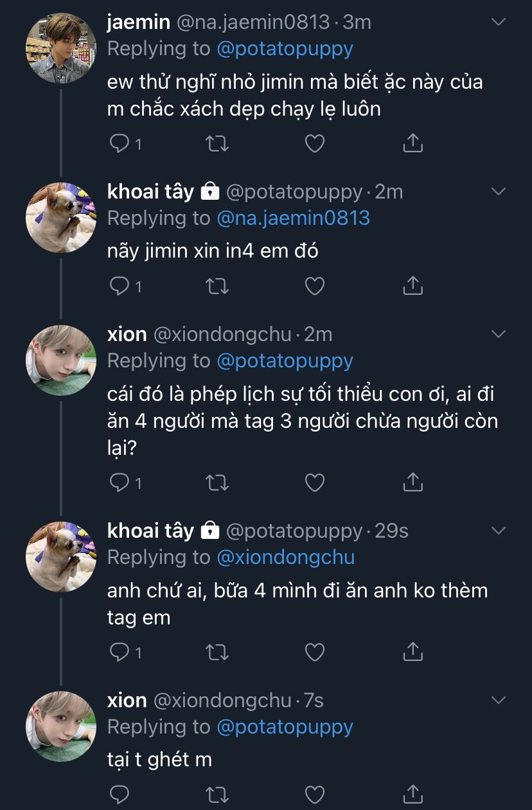Reply to the tweet "tại t ghét m"

pos(120,795)
